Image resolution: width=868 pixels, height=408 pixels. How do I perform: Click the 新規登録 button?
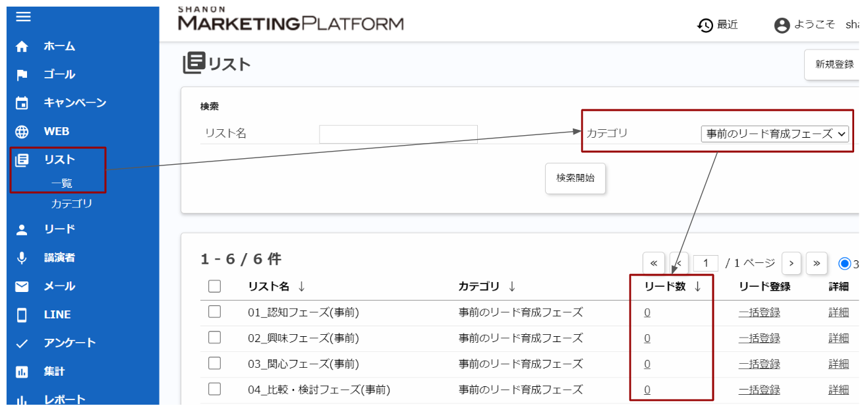[x=833, y=65]
